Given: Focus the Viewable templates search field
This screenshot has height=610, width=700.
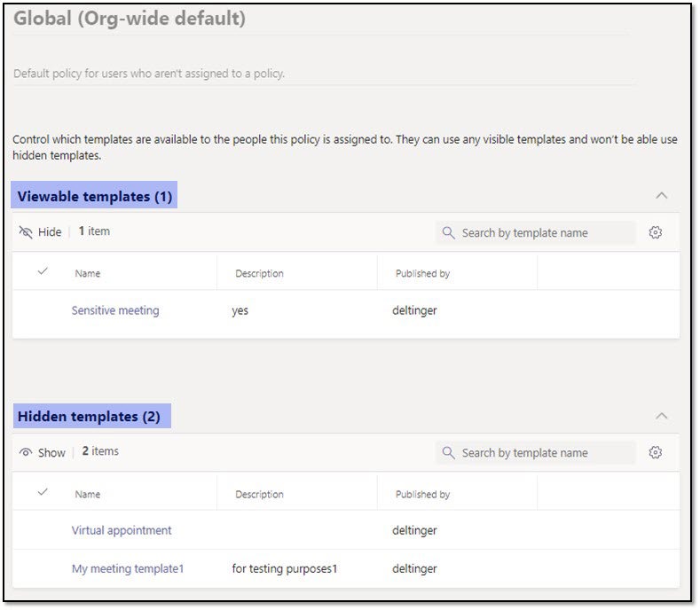Looking at the screenshot, I should coord(543,233).
